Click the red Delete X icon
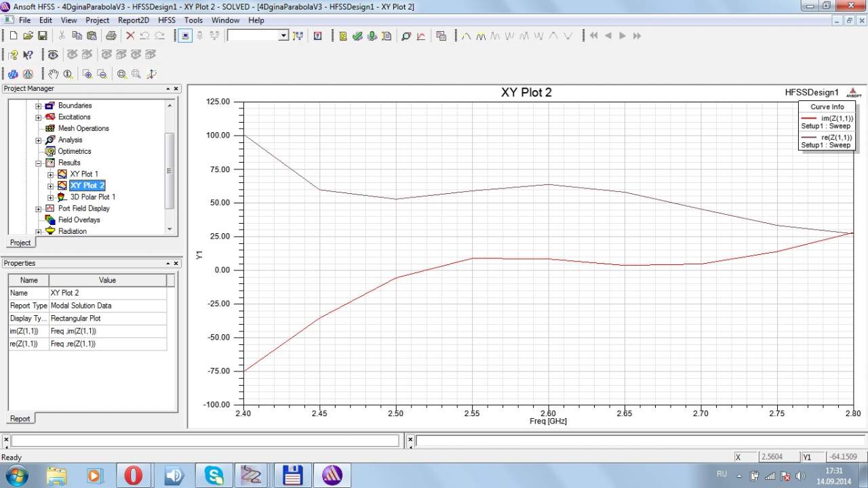The image size is (868, 488). pos(130,36)
